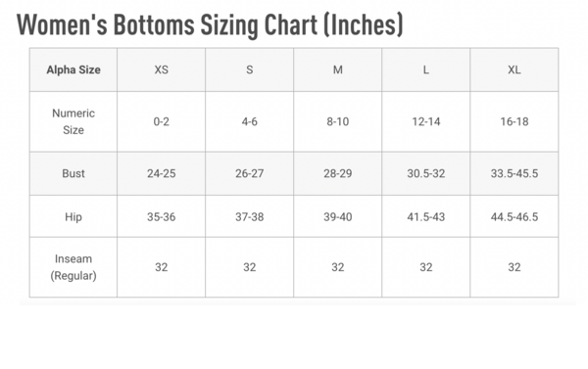Screen dimensions: 588x369
Task: Select the L column header
Action: 425,70
